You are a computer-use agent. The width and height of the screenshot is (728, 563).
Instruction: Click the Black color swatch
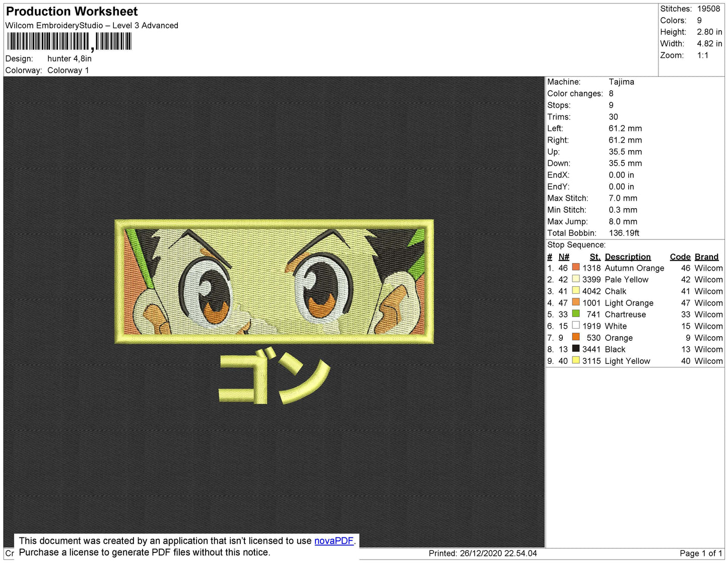(576, 348)
